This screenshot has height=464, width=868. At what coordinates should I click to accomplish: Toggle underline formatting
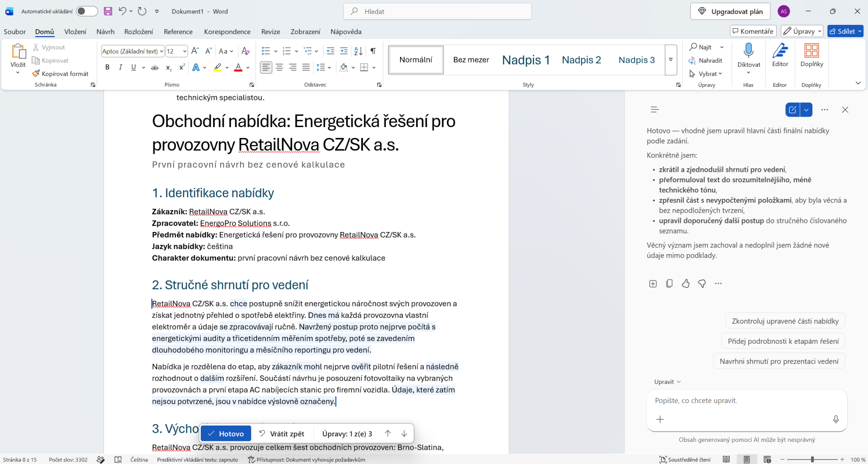pos(133,67)
